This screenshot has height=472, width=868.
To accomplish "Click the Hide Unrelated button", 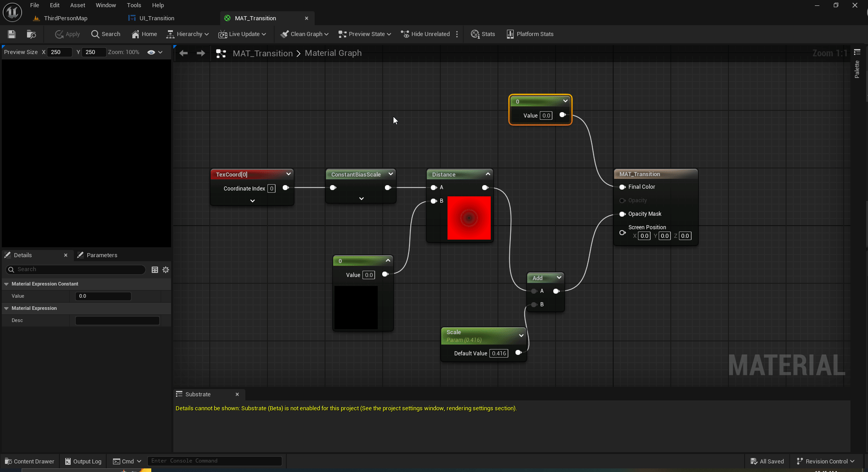I will [x=425, y=34].
